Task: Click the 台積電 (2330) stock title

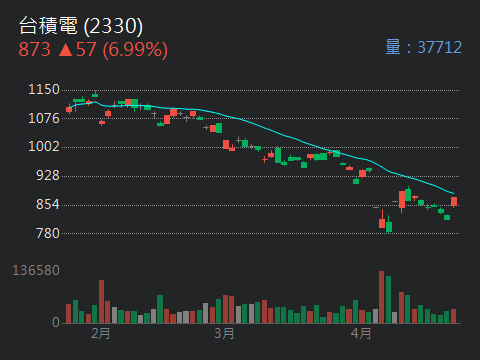Action: 81,26
